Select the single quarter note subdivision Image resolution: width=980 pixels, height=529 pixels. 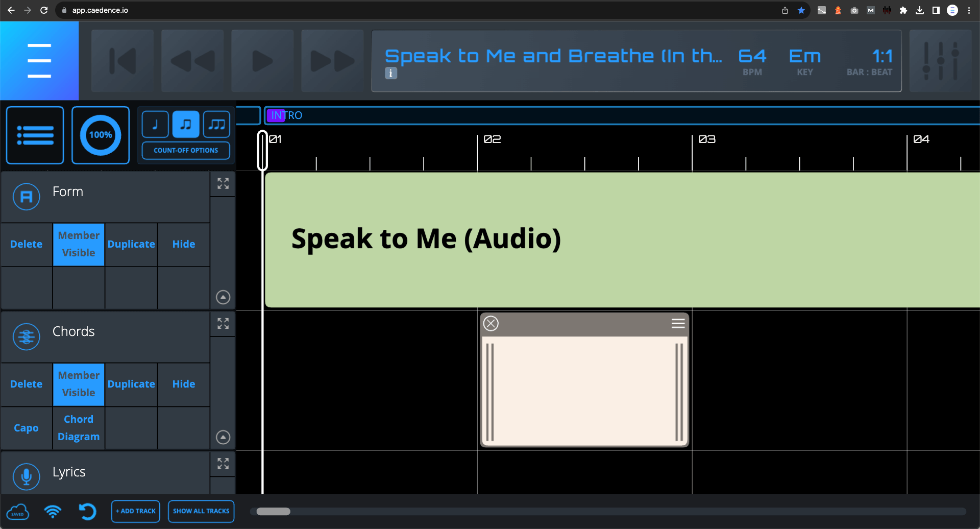[155, 125]
